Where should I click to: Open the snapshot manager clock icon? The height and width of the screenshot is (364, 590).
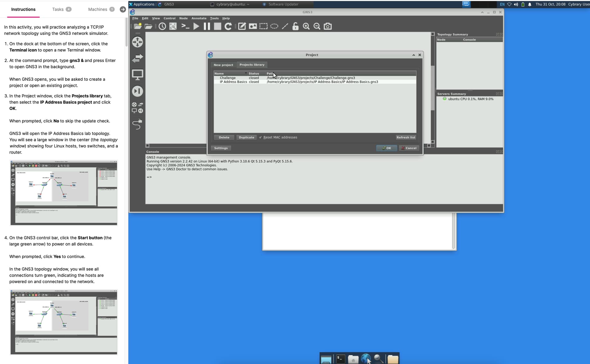(x=162, y=26)
